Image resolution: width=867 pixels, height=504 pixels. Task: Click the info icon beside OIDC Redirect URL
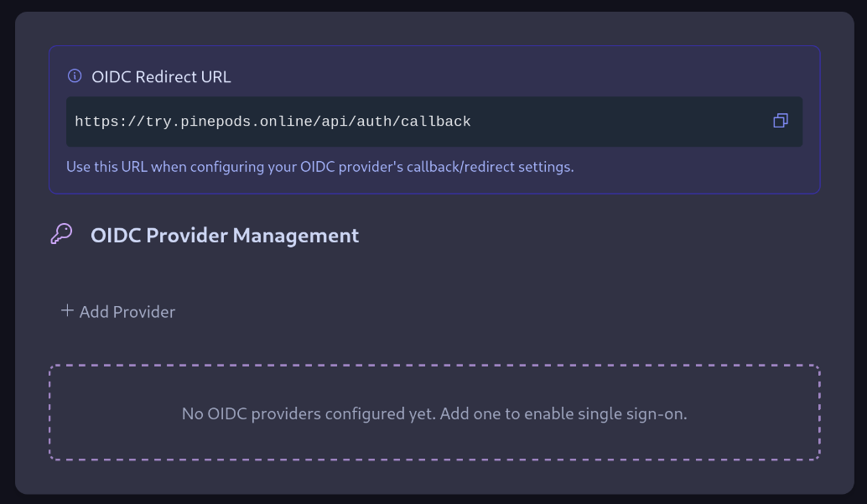pos(74,75)
